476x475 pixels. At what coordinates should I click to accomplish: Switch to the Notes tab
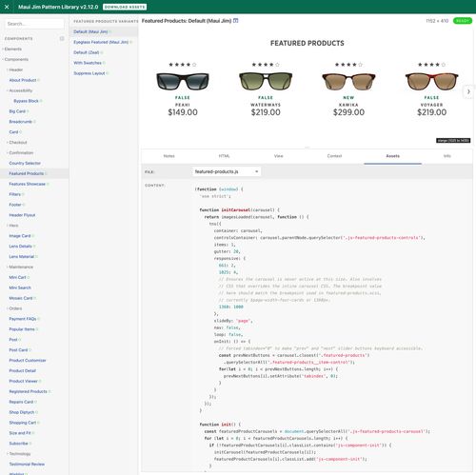169,156
